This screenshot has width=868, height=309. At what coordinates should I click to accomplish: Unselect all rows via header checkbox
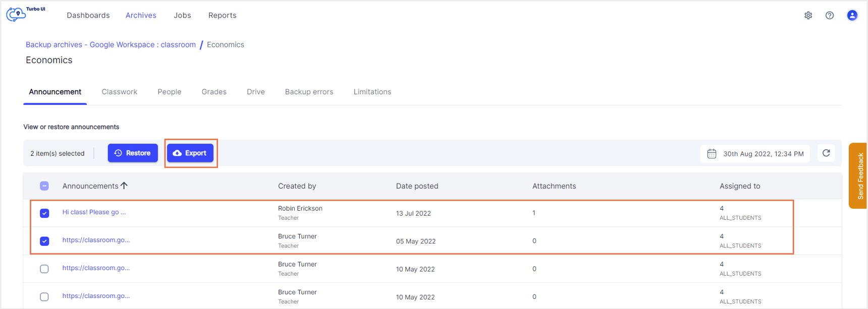pyautogui.click(x=44, y=186)
